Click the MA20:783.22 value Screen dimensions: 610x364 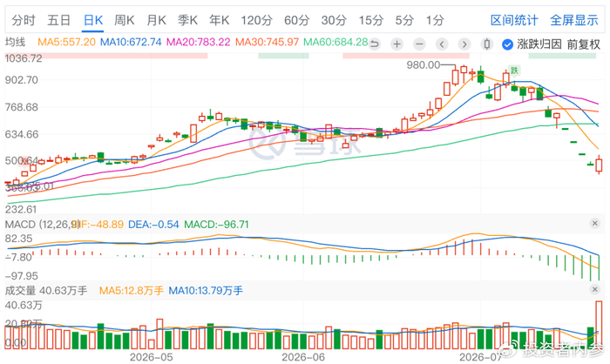(199, 42)
